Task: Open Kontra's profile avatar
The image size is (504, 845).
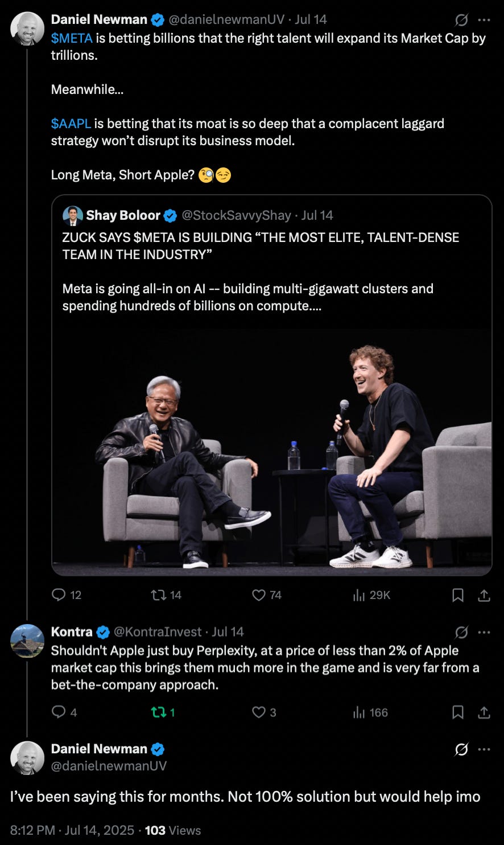Action: (27, 641)
